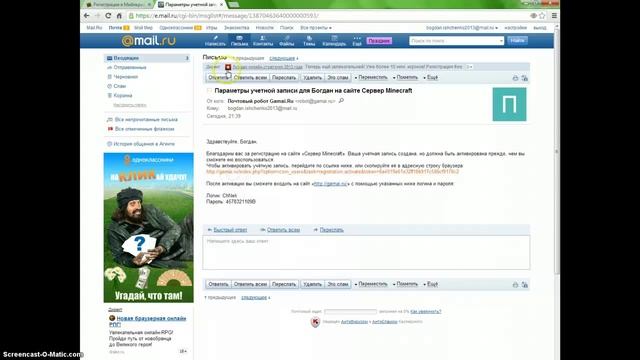Screen dimensions: 640x360
Task: Open the Контакты icon in header
Action: coord(263,41)
